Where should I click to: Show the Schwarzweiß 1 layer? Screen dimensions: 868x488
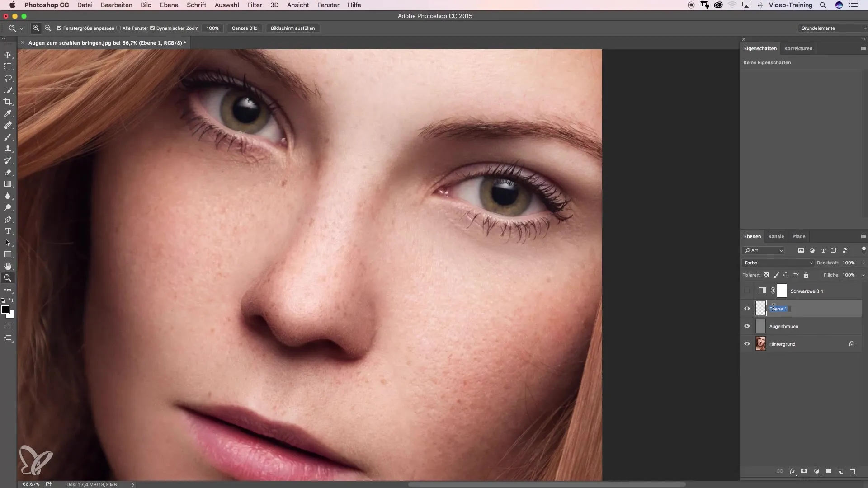click(x=747, y=291)
